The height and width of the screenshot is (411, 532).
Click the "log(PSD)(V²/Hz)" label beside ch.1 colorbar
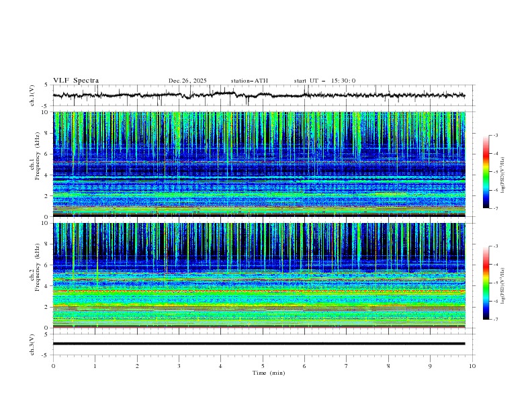click(x=503, y=175)
